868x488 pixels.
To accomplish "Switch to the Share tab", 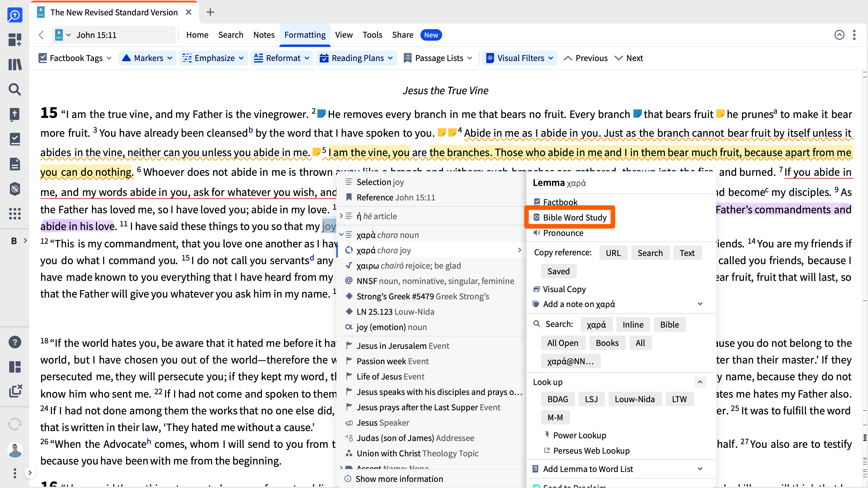I will (x=402, y=35).
